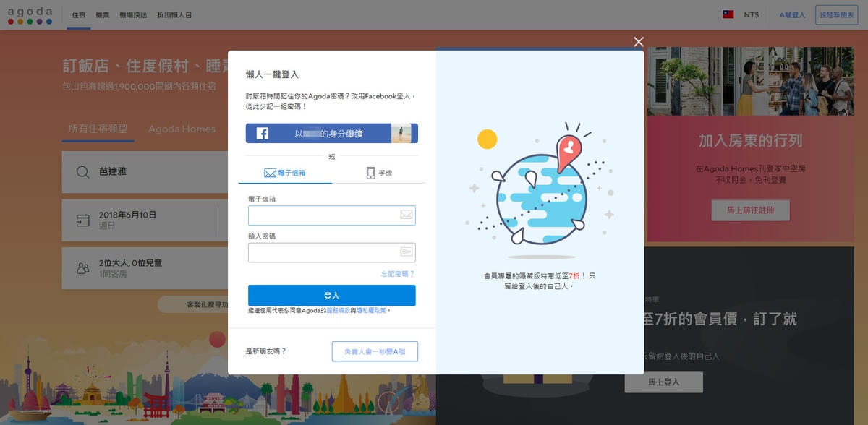This screenshot has width=868, height=425.
Task: Click the magnifier search icon beside 芭達雅
Action: [83, 171]
